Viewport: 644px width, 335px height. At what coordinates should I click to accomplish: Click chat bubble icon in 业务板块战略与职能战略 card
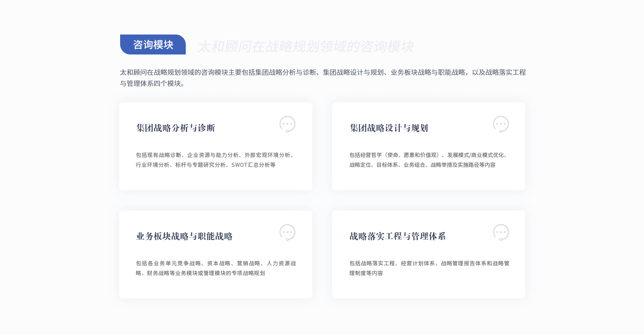point(287,232)
